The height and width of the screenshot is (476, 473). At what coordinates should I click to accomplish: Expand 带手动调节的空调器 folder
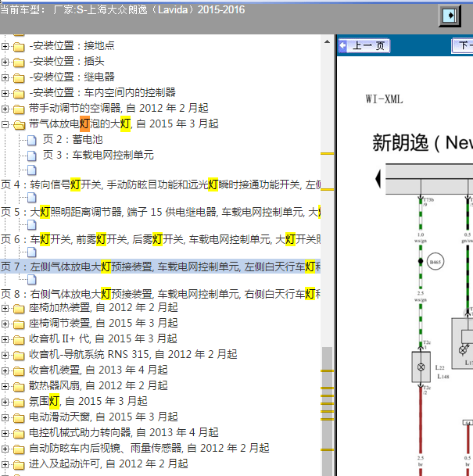(x=5, y=109)
